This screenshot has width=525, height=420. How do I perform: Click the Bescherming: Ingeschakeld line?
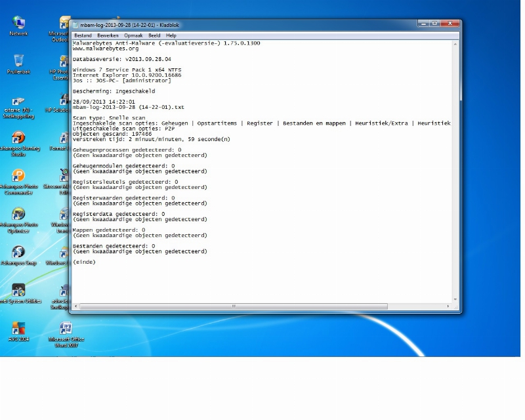[x=114, y=91]
